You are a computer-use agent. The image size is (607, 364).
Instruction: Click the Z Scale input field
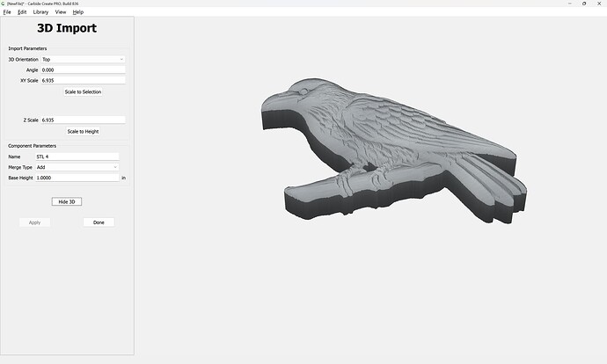click(x=83, y=120)
